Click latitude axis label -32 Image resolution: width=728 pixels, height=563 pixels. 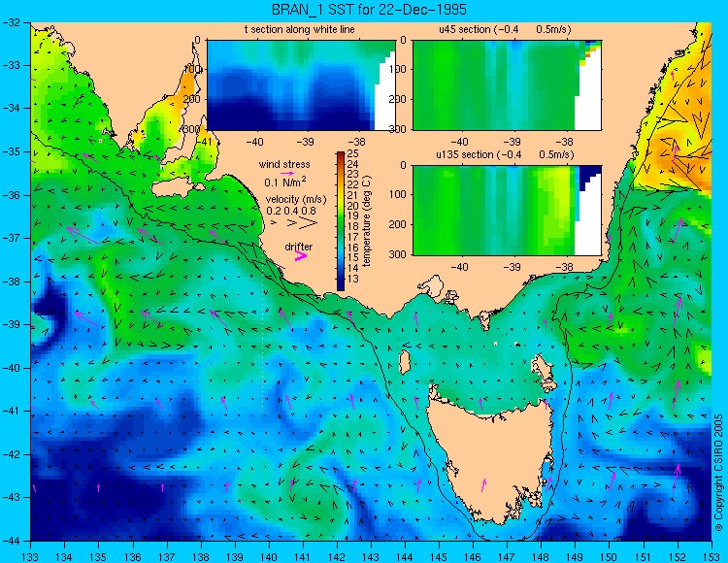pyautogui.click(x=11, y=22)
